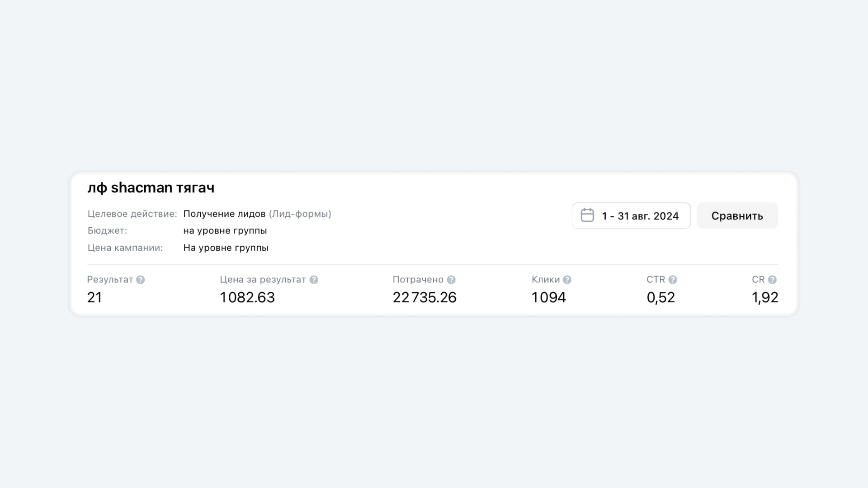Screen dimensions: 868x488
Task: Click the Получение лидов text
Action: pyautogui.click(x=224, y=214)
